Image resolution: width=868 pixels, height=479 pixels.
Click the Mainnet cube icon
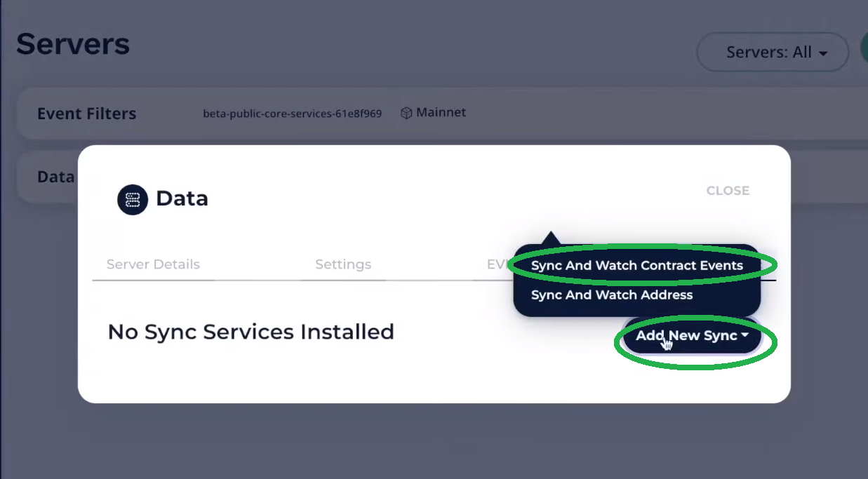coord(406,113)
